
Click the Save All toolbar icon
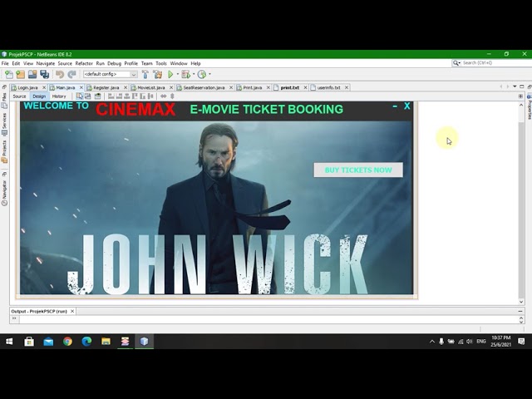pos(44,74)
